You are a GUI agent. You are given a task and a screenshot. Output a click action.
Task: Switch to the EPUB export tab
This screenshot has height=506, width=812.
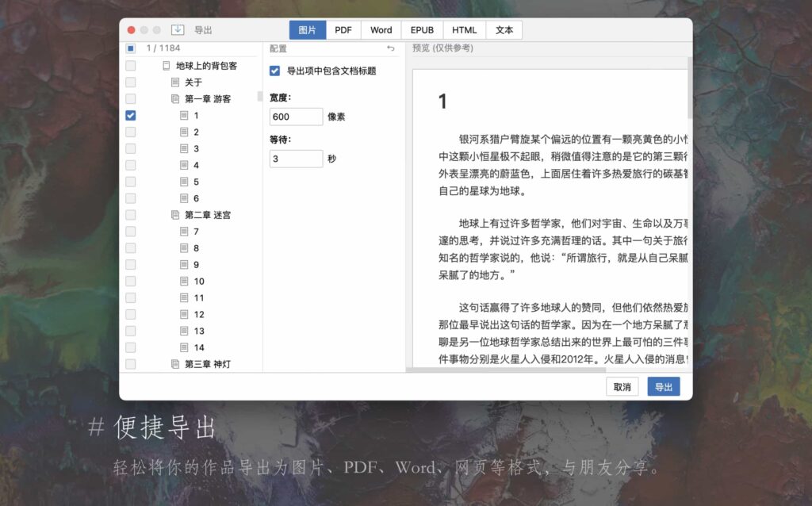pos(422,29)
